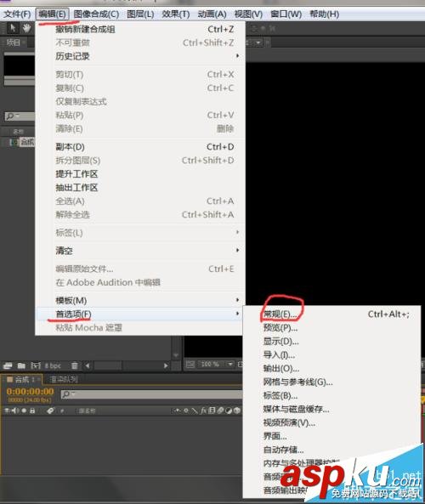Select 预览(P)... in preferences submenu
425x504 pixels.
tap(331, 327)
